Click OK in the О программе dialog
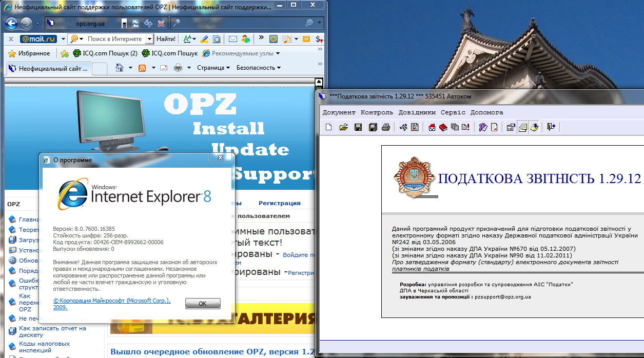 coord(203,304)
